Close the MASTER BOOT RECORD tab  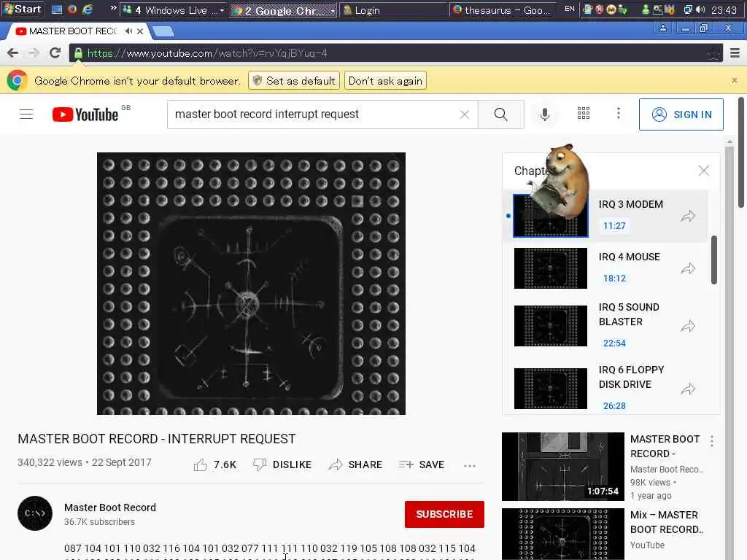140,31
